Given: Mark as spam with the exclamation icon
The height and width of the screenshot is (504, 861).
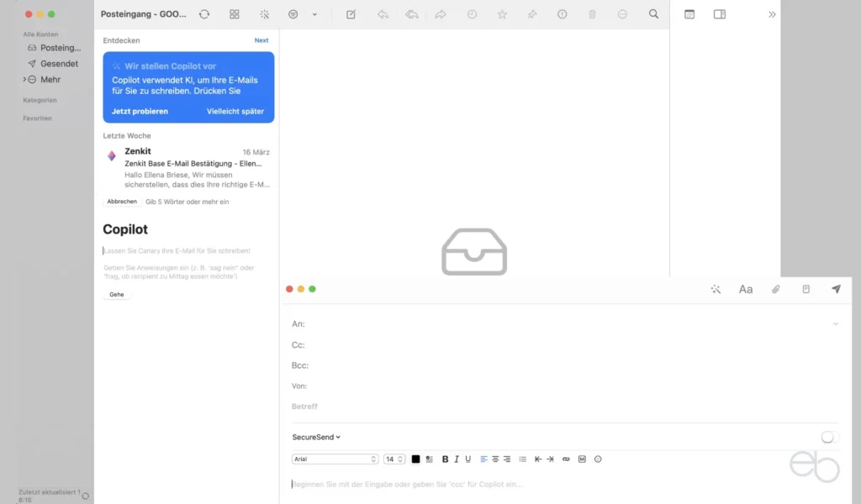Looking at the screenshot, I should click(563, 14).
